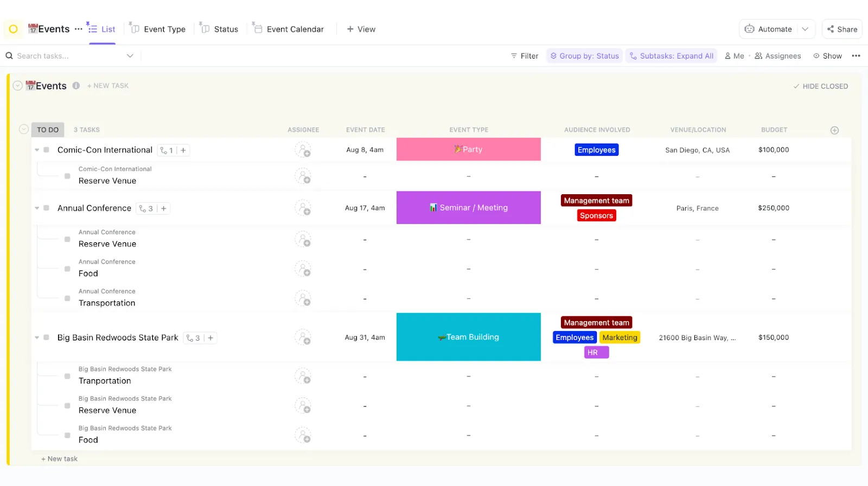Click the Share button
The image size is (868, 486).
pyautogui.click(x=843, y=29)
